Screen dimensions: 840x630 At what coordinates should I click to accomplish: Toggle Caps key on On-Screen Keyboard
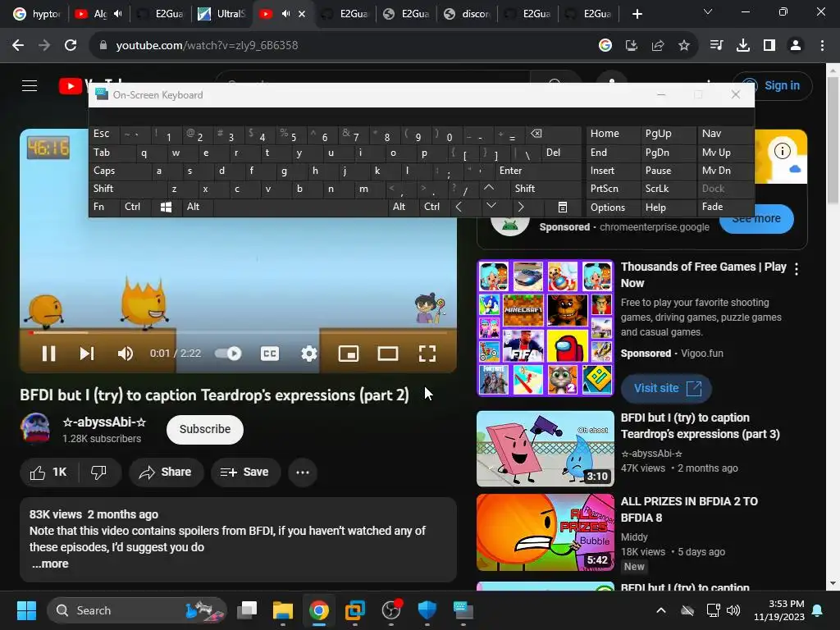coord(120,171)
